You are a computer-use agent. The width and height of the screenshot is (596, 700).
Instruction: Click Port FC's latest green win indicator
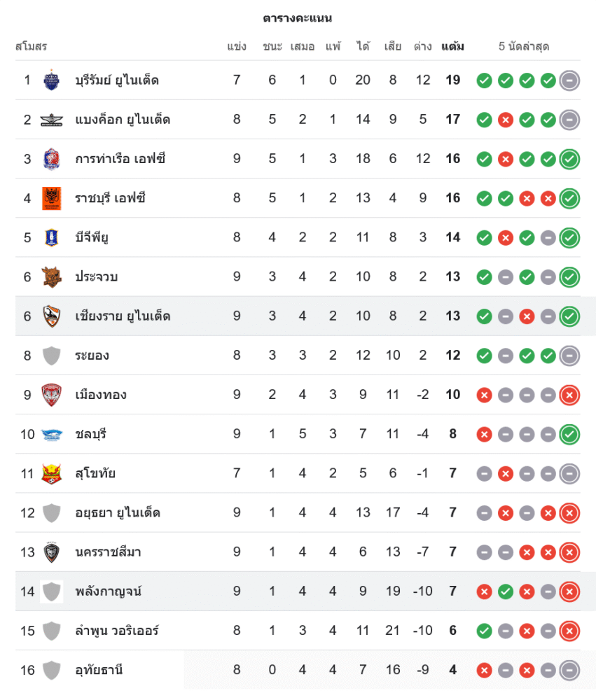click(569, 159)
